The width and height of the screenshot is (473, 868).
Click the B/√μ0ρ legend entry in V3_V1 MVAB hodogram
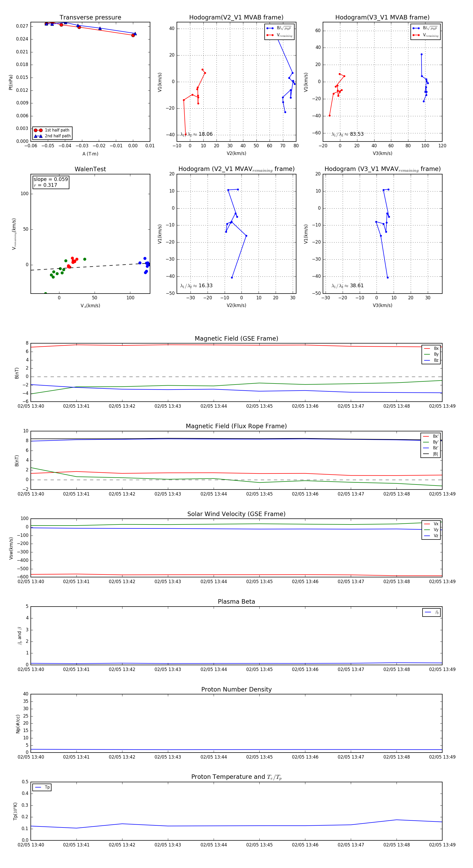[425, 28]
